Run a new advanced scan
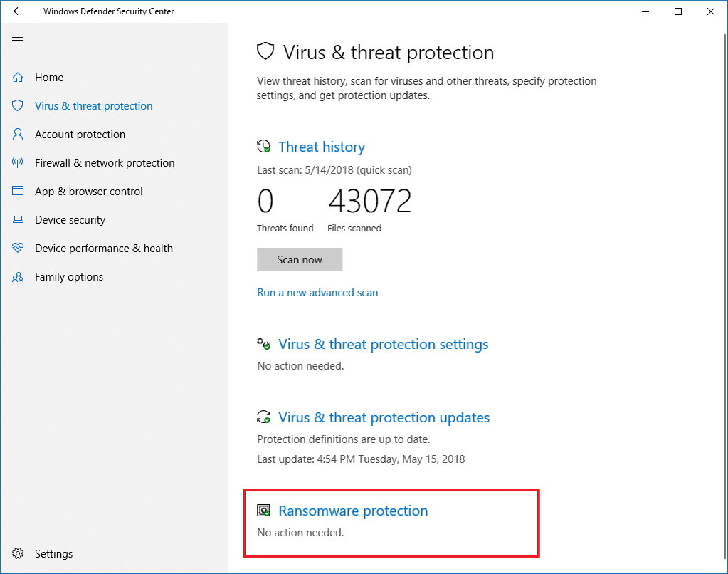Viewport: 728px width, 574px height. click(x=317, y=292)
